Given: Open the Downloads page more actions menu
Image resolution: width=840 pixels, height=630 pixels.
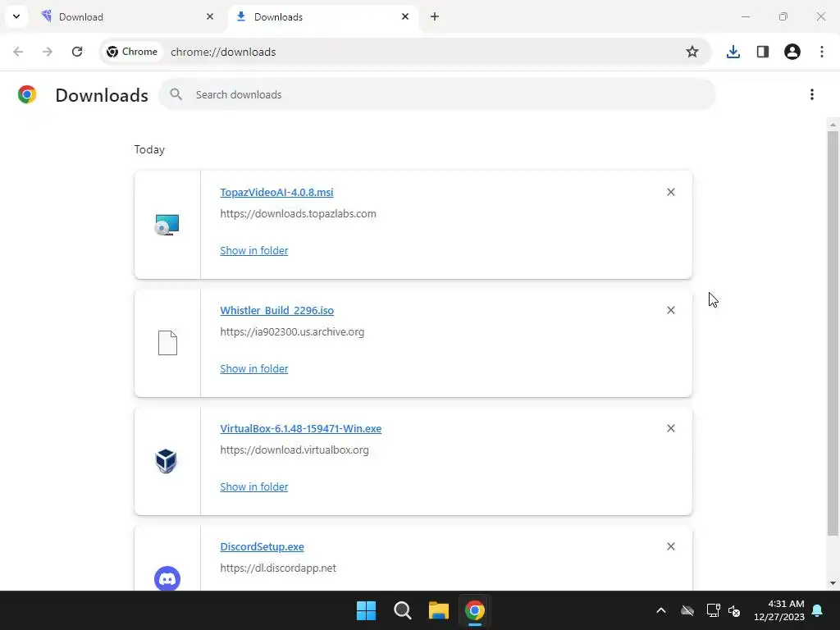Looking at the screenshot, I should pos(812,94).
